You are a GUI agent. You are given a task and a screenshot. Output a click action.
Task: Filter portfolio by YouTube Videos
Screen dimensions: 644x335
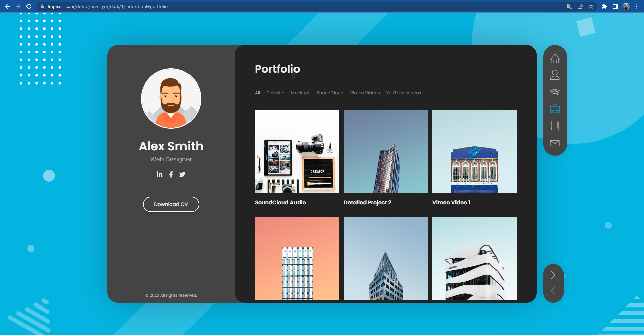pyautogui.click(x=404, y=93)
